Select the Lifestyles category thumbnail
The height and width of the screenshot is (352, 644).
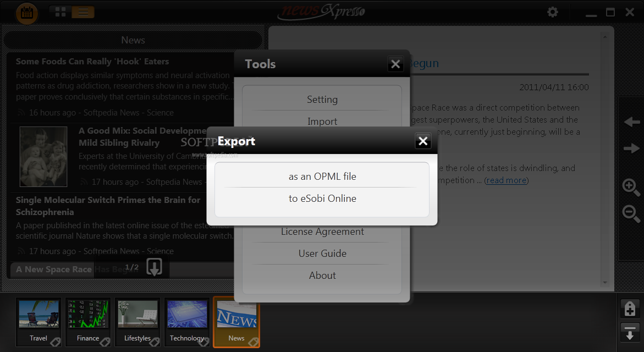[137, 322]
